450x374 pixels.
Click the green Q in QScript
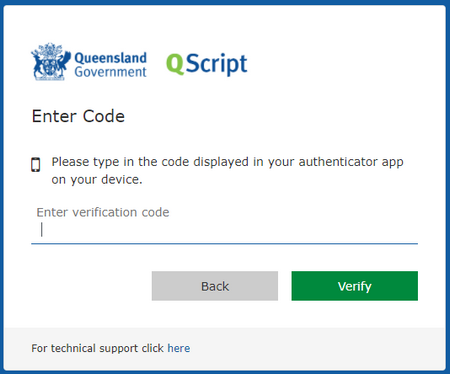[175, 64]
